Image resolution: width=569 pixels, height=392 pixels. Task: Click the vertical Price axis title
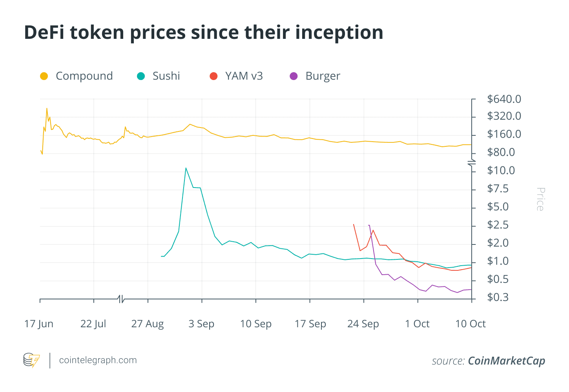pyautogui.click(x=540, y=199)
